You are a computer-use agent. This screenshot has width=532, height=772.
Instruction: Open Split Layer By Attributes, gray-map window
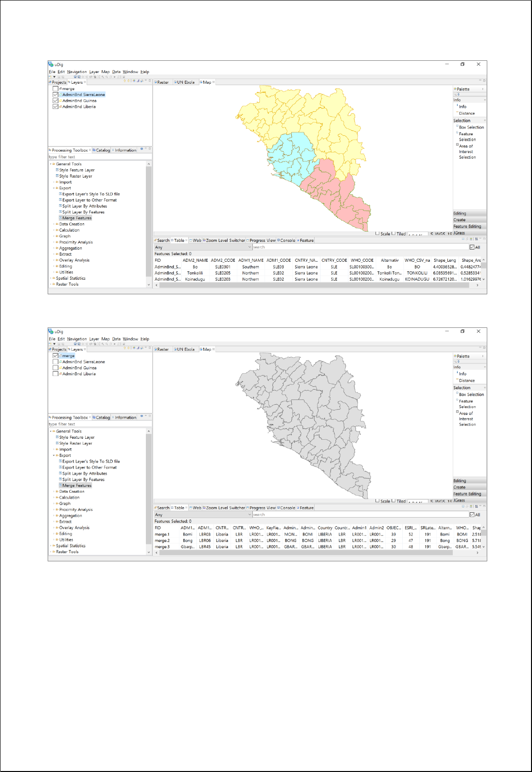[83, 473]
